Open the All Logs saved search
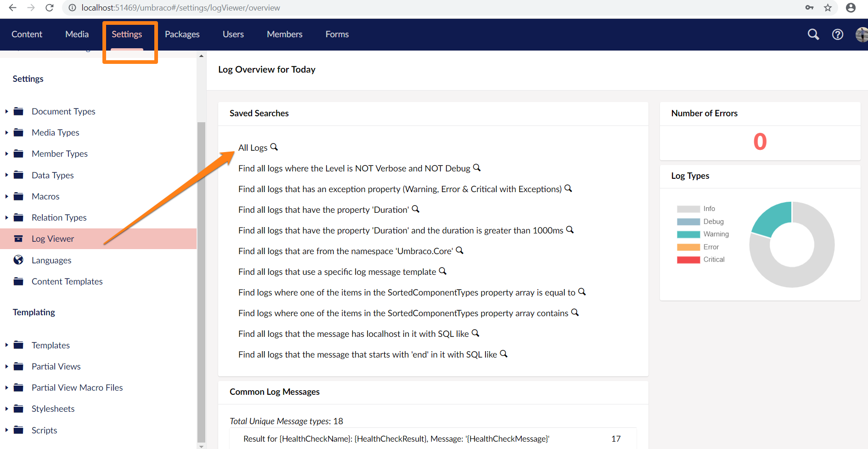868x449 pixels. coord(253,148)
